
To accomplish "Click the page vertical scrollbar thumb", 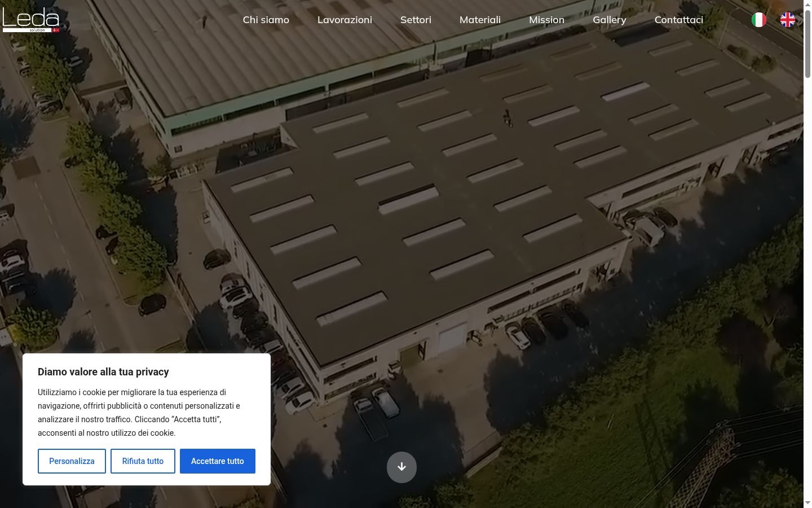I will point(807,43).
